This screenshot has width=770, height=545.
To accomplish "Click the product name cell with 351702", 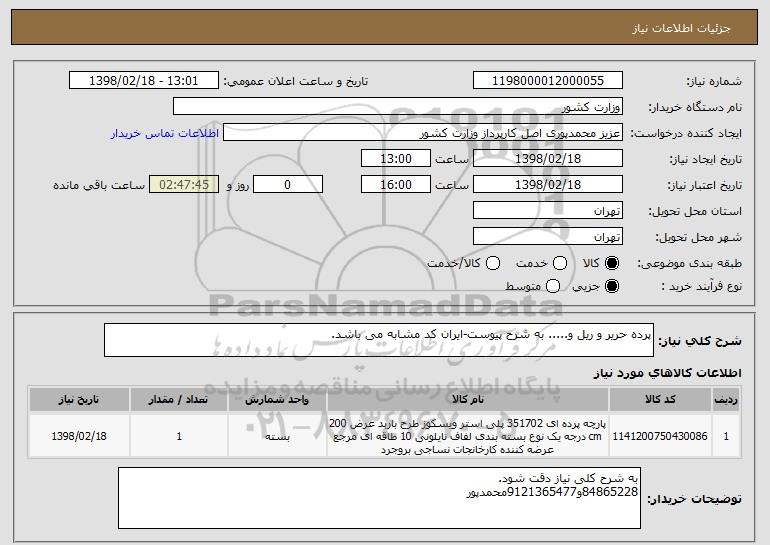I will click(x=468, y=436).
